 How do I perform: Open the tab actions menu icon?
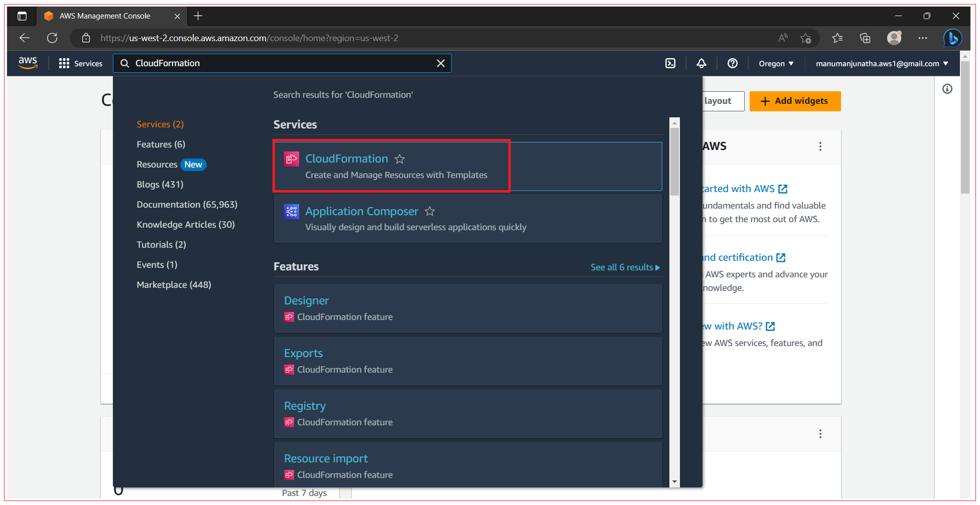click(x=22, y=16)
